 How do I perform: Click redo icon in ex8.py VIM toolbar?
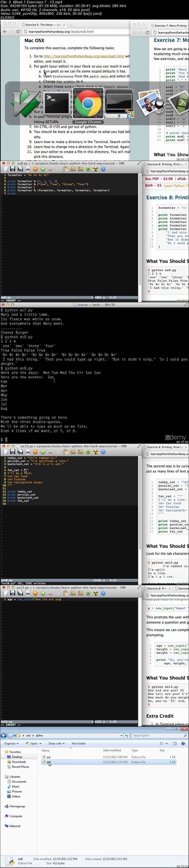tap(43, 169)
